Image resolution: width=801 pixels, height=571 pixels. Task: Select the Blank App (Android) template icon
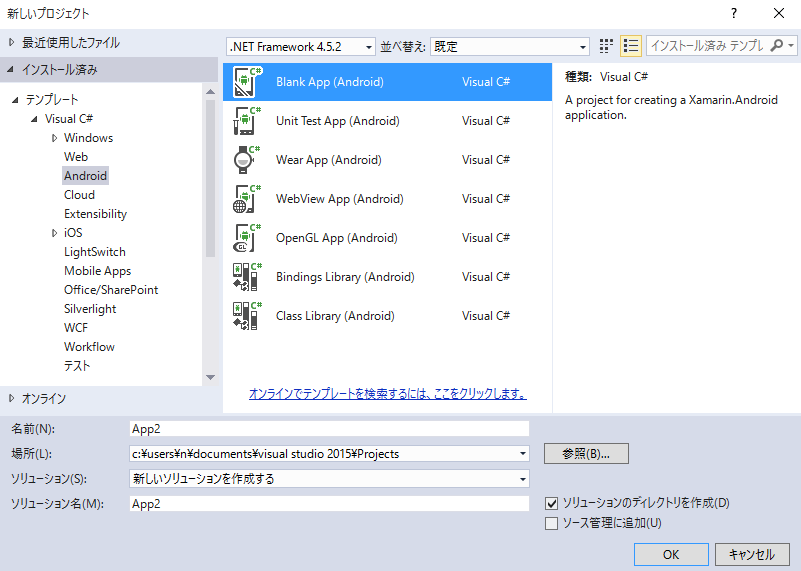coord(246,82)
